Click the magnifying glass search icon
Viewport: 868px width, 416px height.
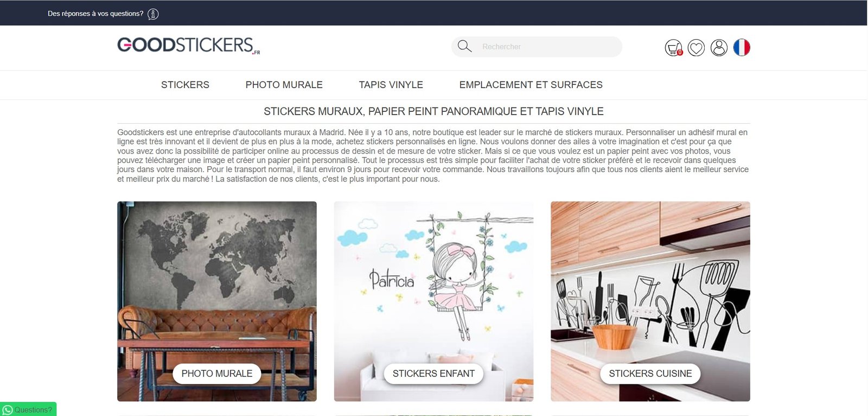click(x=464, y=47)
